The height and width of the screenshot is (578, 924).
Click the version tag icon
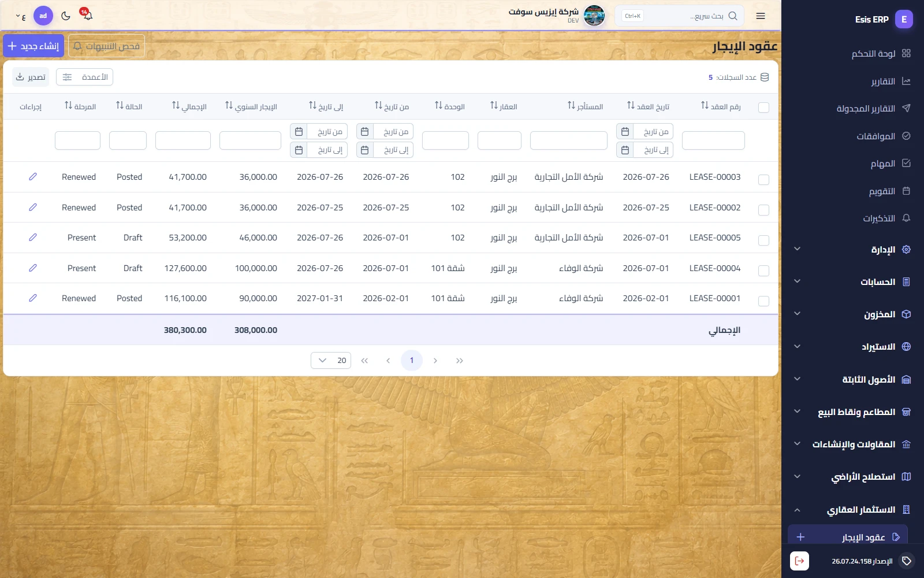click(x=907, y=561)
